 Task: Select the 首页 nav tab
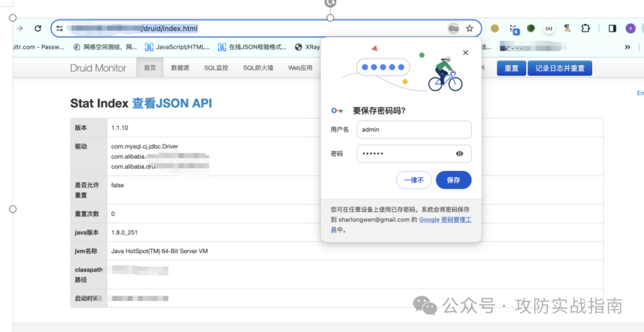(150, 68)
